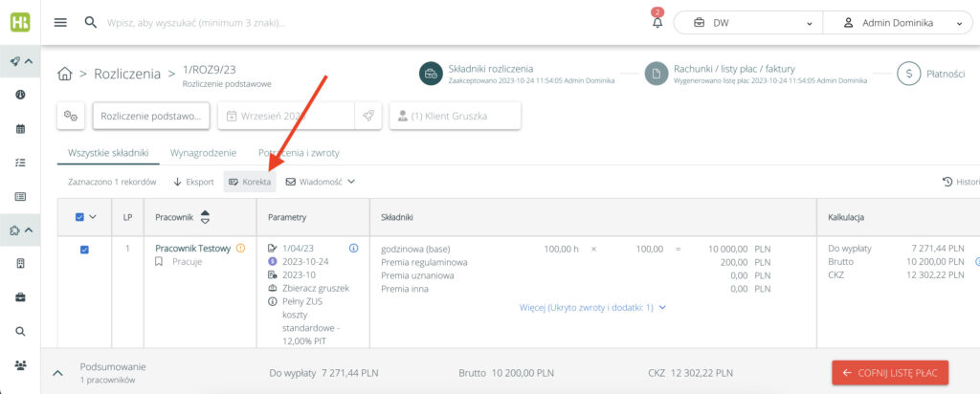Click the Korekta button
980x394 pixels.
point(250,181)
